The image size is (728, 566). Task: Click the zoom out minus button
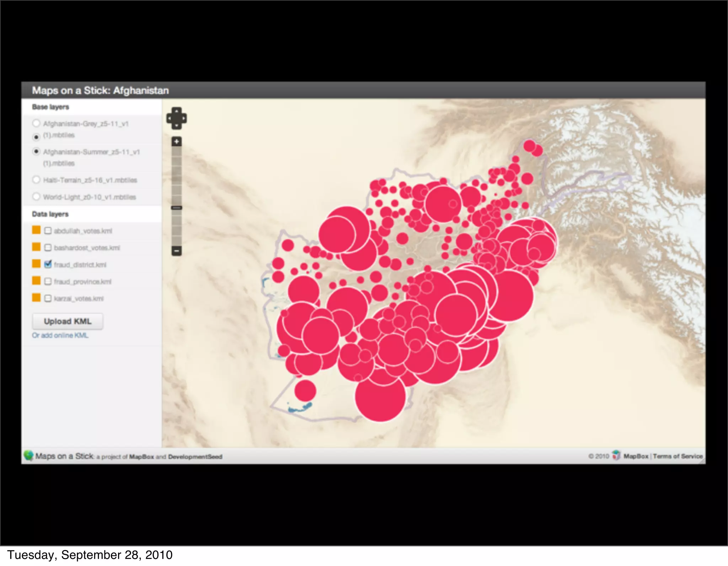[x=177, y=251]
